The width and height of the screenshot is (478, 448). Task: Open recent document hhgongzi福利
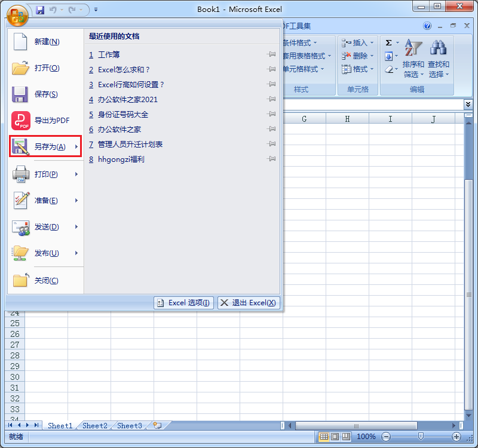(x=182, y=159)
